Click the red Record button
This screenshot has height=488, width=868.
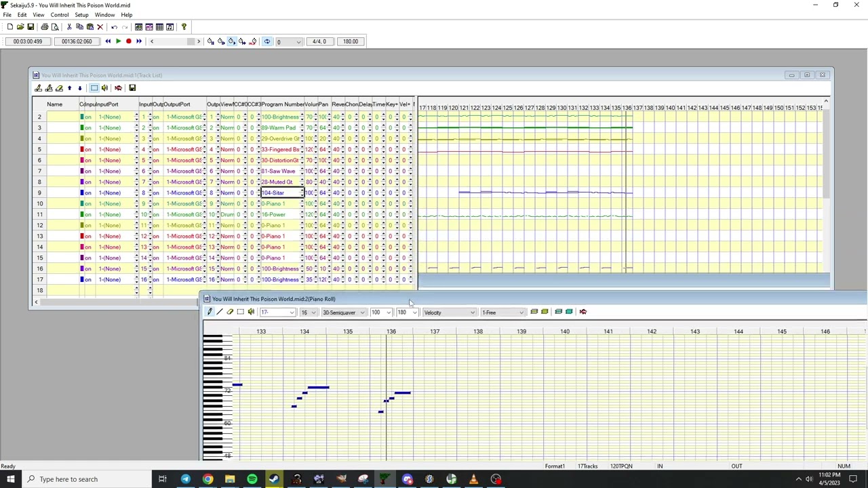pyautogui.click(x=128, y=41)
